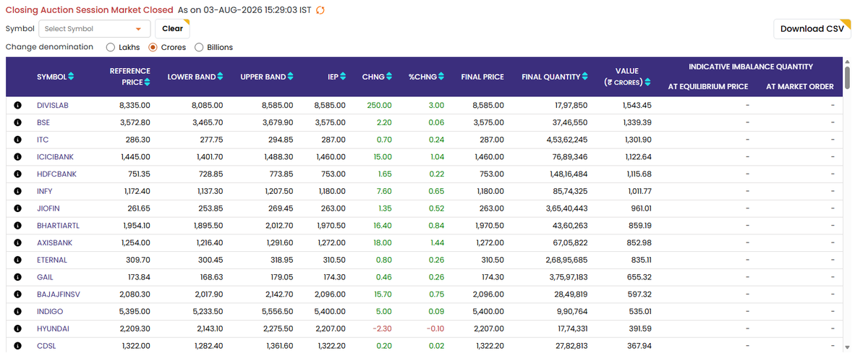868x364 pixels.
Task: Click the Clear button
Action: point(172,29)
